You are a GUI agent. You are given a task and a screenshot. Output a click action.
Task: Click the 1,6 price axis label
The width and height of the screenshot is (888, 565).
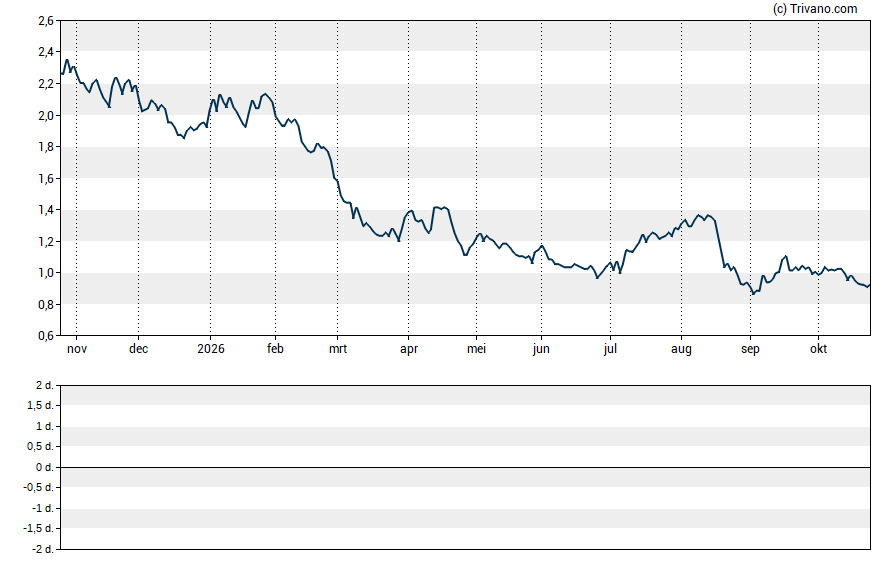[x=46, y=178]
